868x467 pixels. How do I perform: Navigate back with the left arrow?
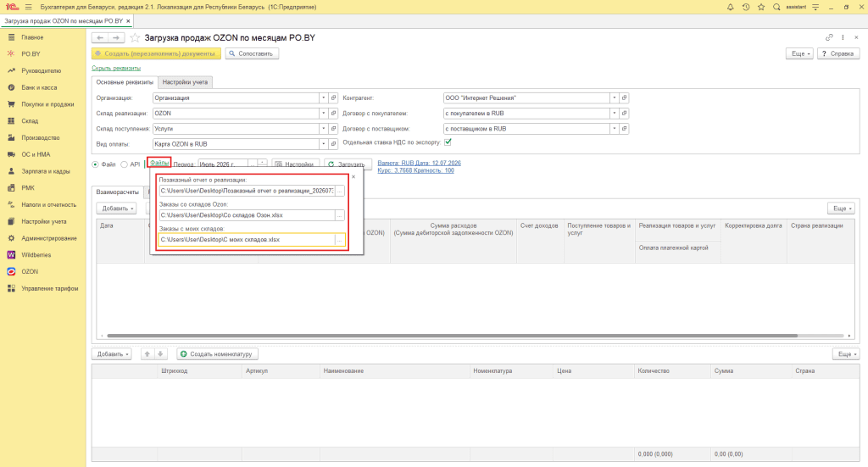click(x=100, y=37)
